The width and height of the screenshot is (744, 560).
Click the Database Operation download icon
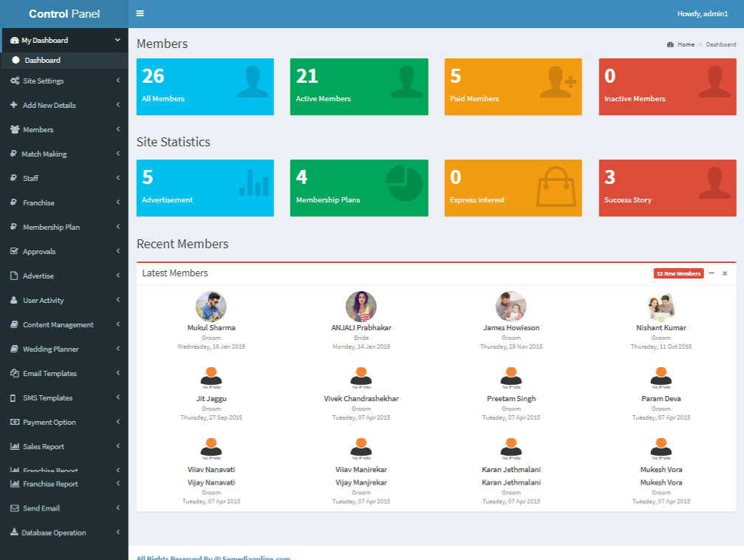coord(14,532)
